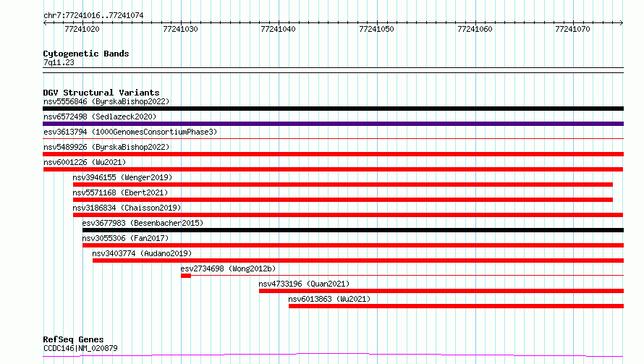Click the short red block of esv2734698
This screenshot has height=364, width=644.
(186, 276)
